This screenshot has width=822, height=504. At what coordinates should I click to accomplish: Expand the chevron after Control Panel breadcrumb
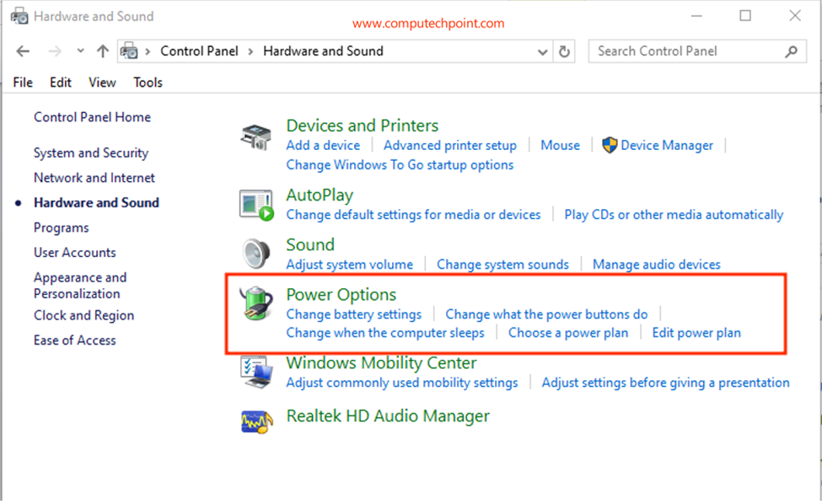(250, 51)
